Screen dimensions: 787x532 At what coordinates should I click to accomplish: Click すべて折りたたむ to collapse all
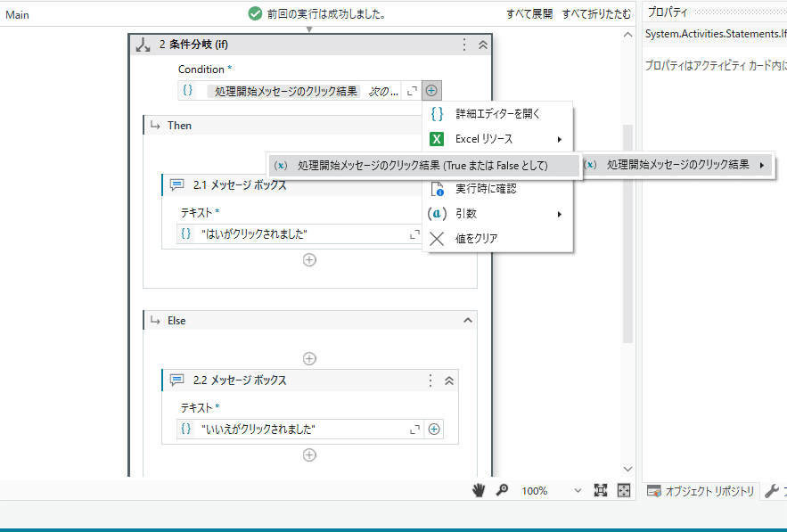596,14
